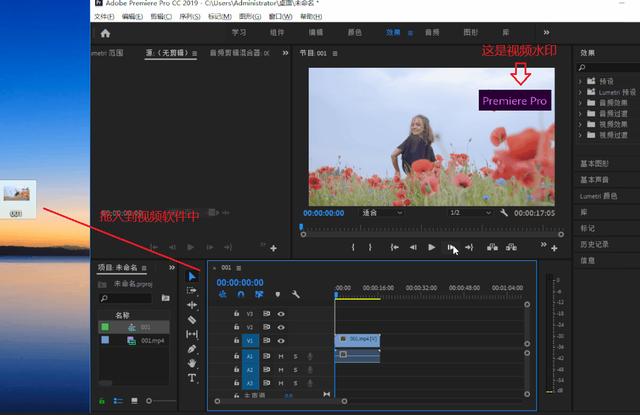Image resolution: width=640 pixels, height=415 pixels.
Task: Open source monitor button editor plus
Action: pos(273,248)
